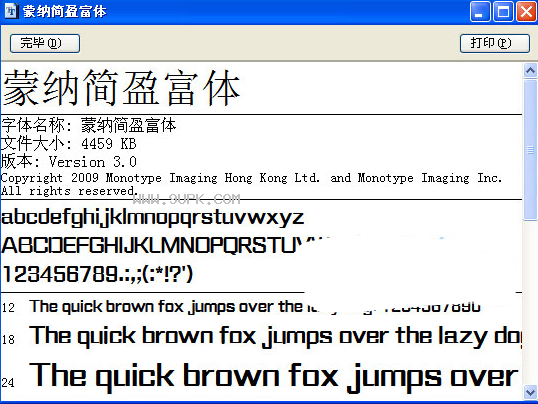The height and width of the screenshot is (404, 538).
Task: Click the font file icon in title bar
Action: point(11,11)
